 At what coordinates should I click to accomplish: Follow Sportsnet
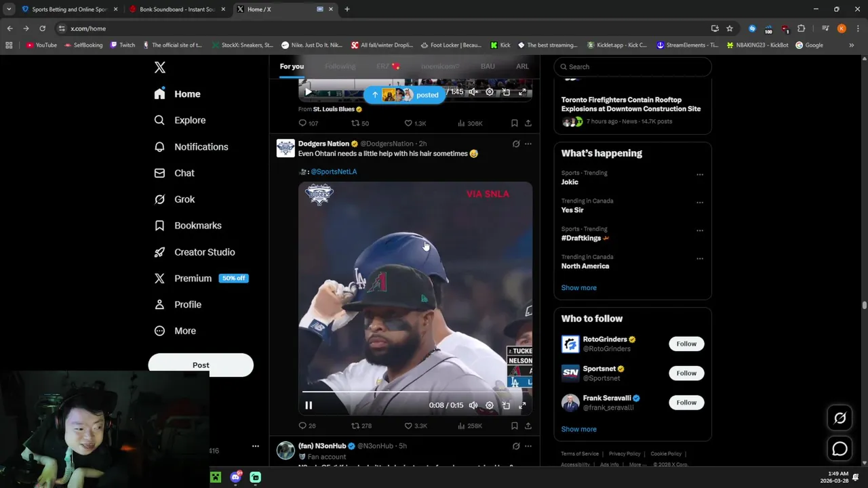686,373
